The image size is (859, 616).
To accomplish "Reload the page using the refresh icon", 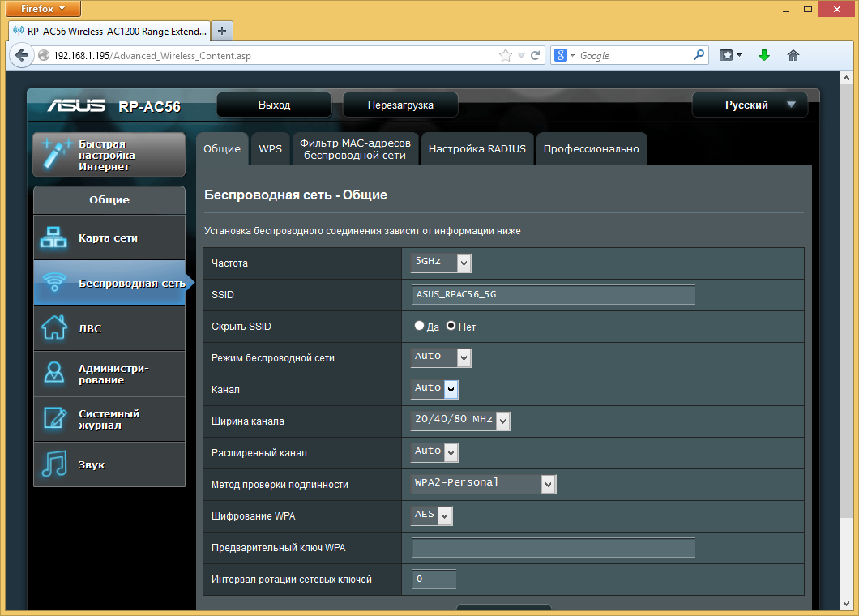I will tap(535, 55).
